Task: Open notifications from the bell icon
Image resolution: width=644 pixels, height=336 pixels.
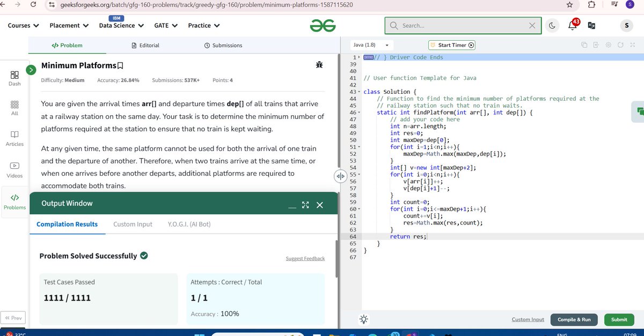Action: click(x=572, y=25)
